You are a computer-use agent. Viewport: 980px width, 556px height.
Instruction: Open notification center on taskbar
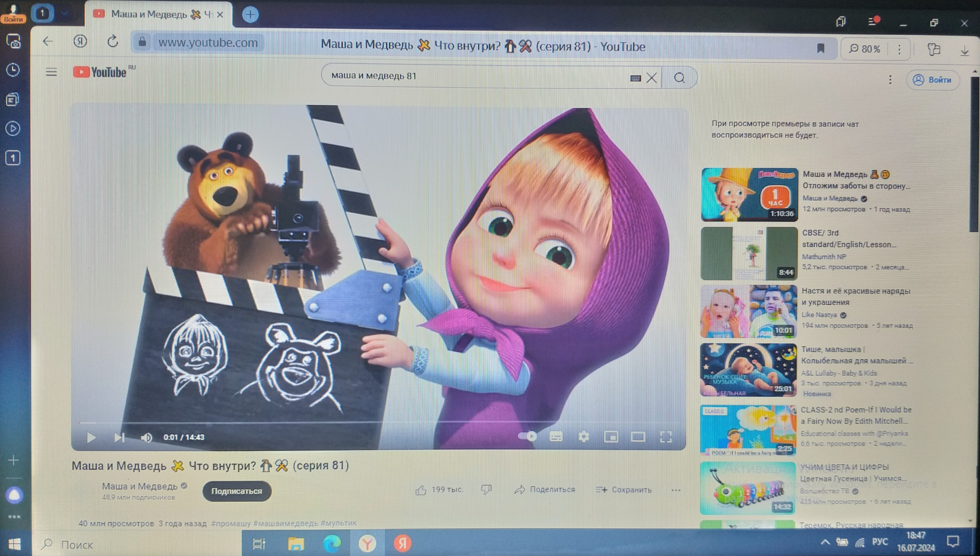pos(952,541)
